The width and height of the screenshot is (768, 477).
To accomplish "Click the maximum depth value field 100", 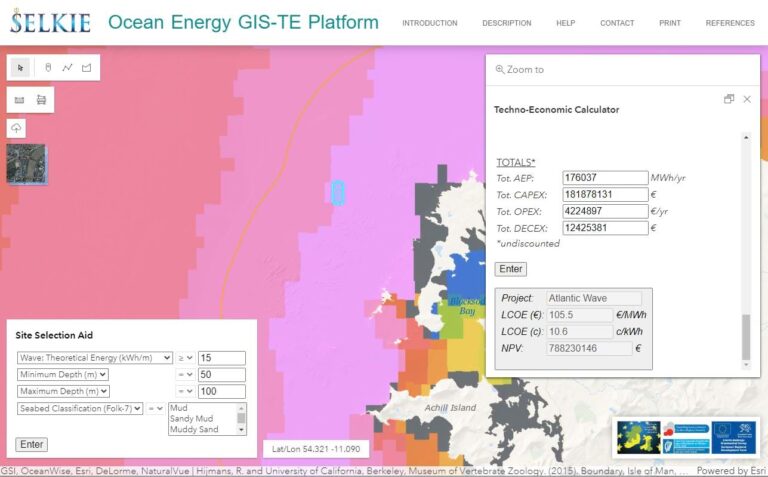I will pyautogui.click(x=221, y=391).
